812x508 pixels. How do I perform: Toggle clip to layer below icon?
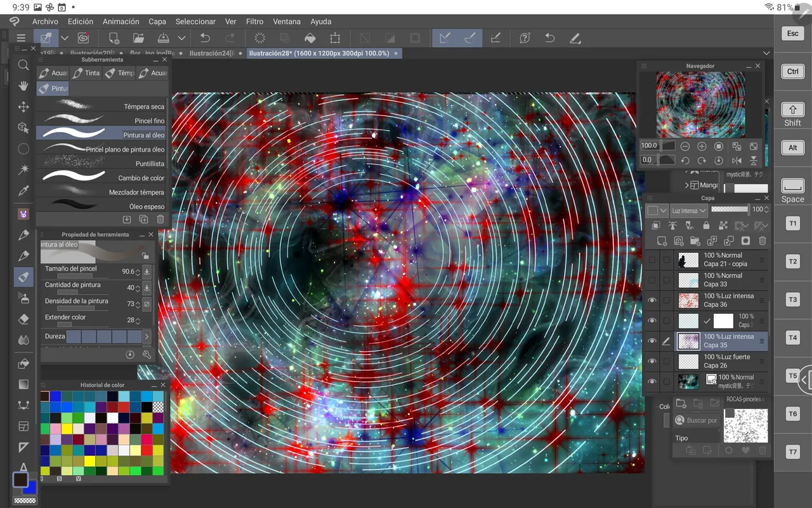[656, 225]
